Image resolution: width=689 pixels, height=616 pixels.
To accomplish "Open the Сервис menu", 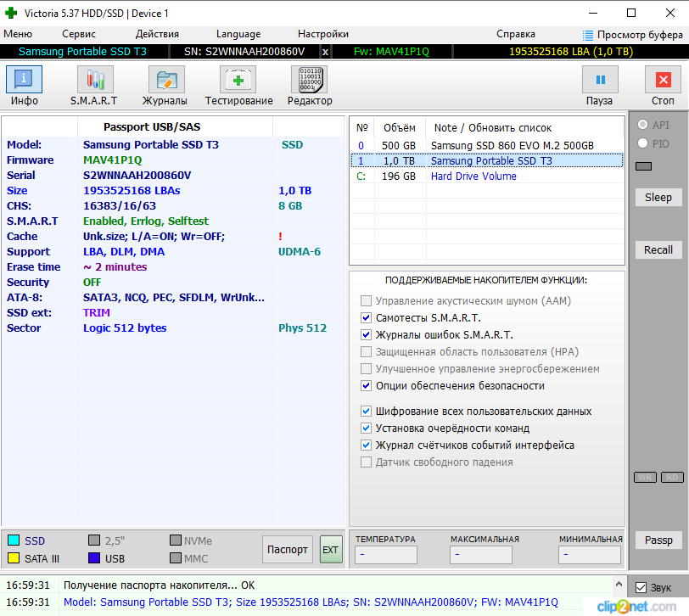I will [79, 34].
